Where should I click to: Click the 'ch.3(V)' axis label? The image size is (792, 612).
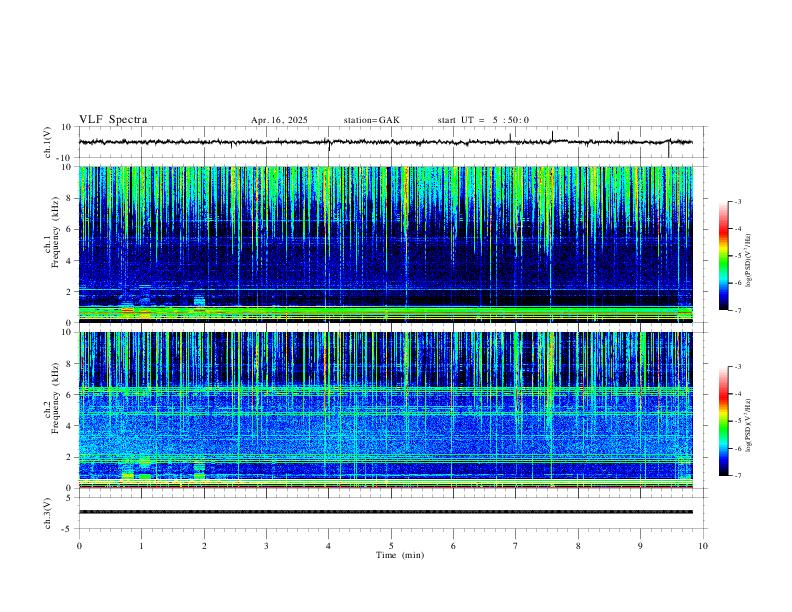point(48,513)
